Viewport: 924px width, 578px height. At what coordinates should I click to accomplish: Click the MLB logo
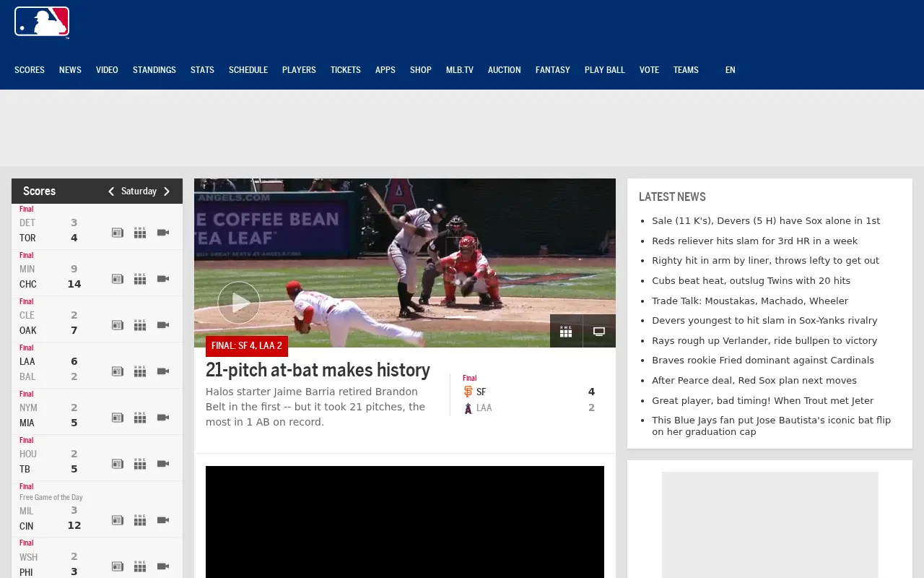42,22
